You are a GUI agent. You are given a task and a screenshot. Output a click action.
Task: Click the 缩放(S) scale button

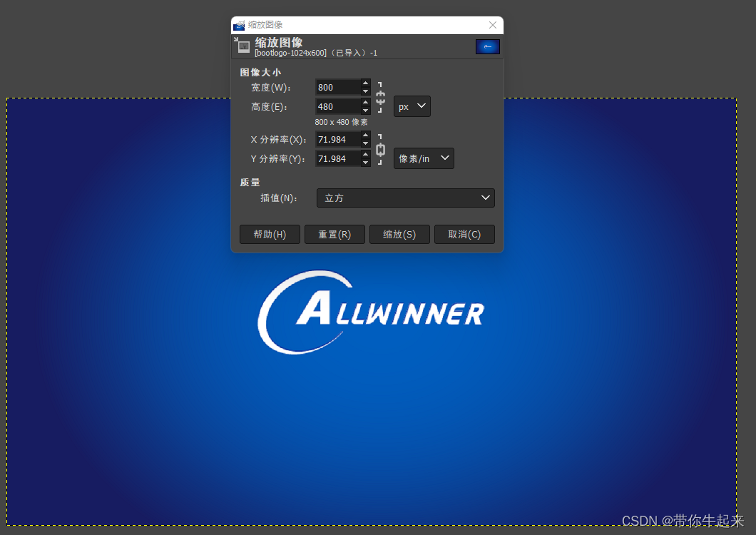pos(399,235)
